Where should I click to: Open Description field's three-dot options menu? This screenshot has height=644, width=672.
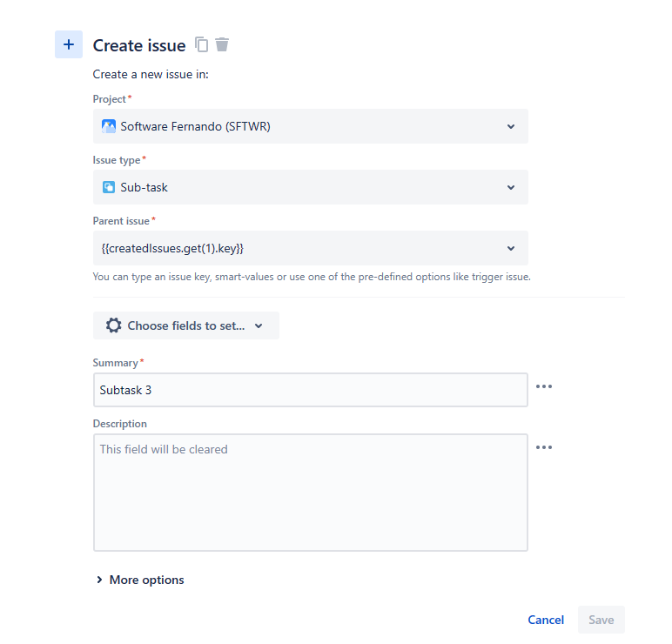(544, 447)
